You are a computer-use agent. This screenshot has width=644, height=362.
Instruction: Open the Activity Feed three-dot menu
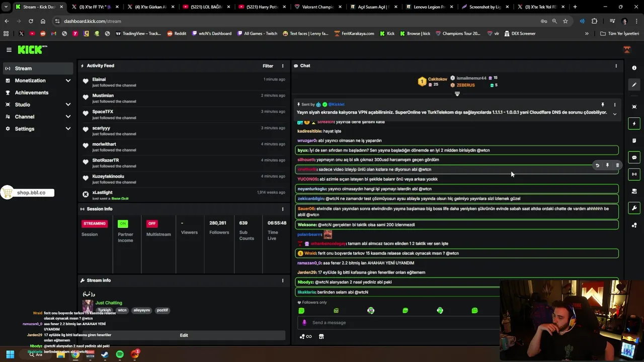pyautogui.click(x=282, y=66)
